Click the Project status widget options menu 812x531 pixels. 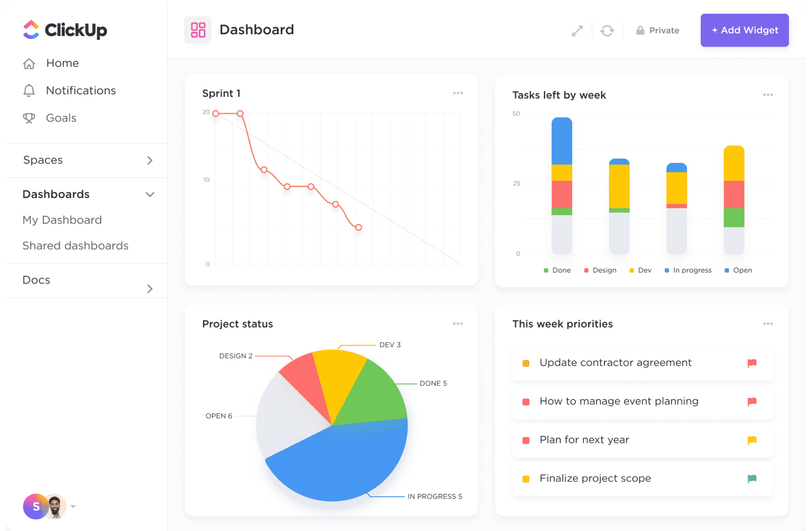[458, 324]
